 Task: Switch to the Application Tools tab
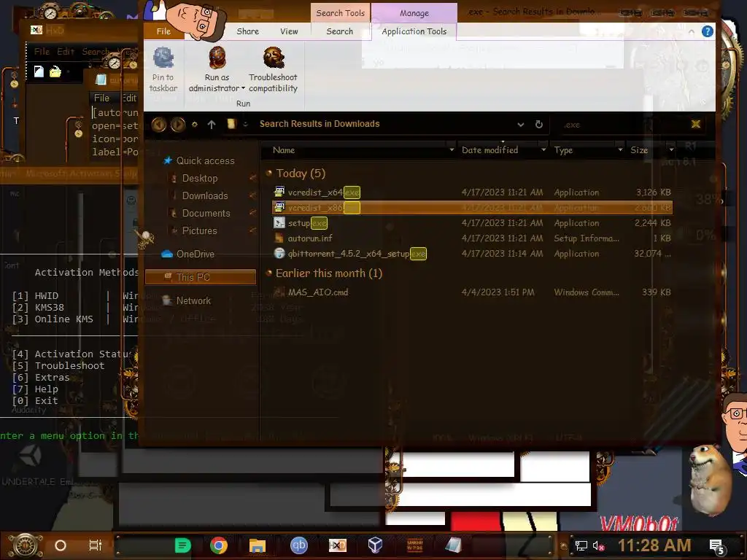tap(414, 31)
